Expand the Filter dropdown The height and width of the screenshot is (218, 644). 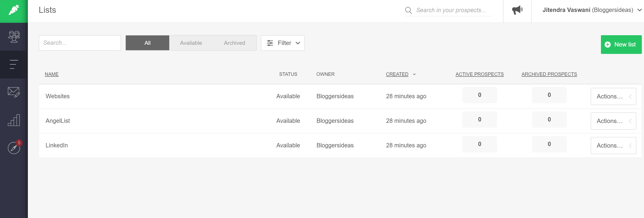coord(283,43)
